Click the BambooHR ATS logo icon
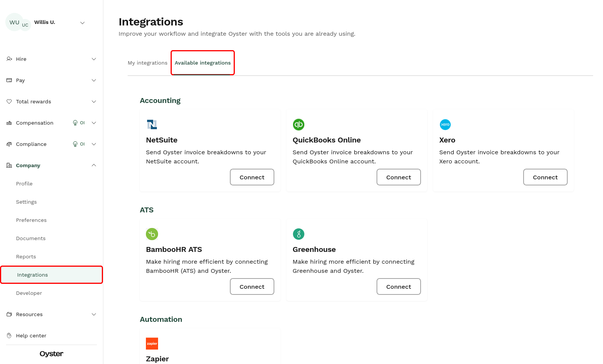 pyautogui.click(x=152, y=234)
